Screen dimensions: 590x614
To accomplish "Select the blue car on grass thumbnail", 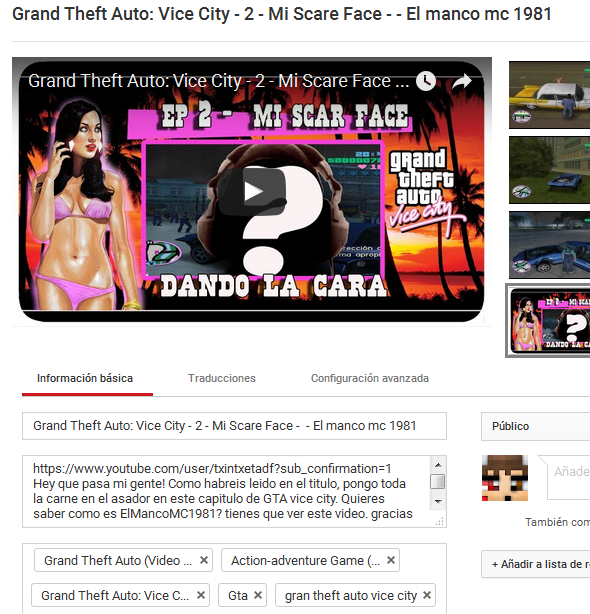I will 549,170.
